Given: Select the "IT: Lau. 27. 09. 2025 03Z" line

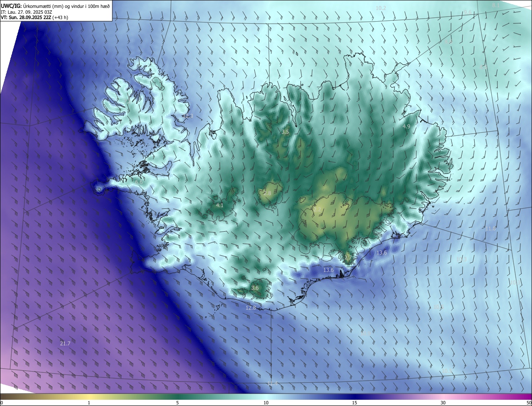Looking at the screenshot, I should pos(26,12).
